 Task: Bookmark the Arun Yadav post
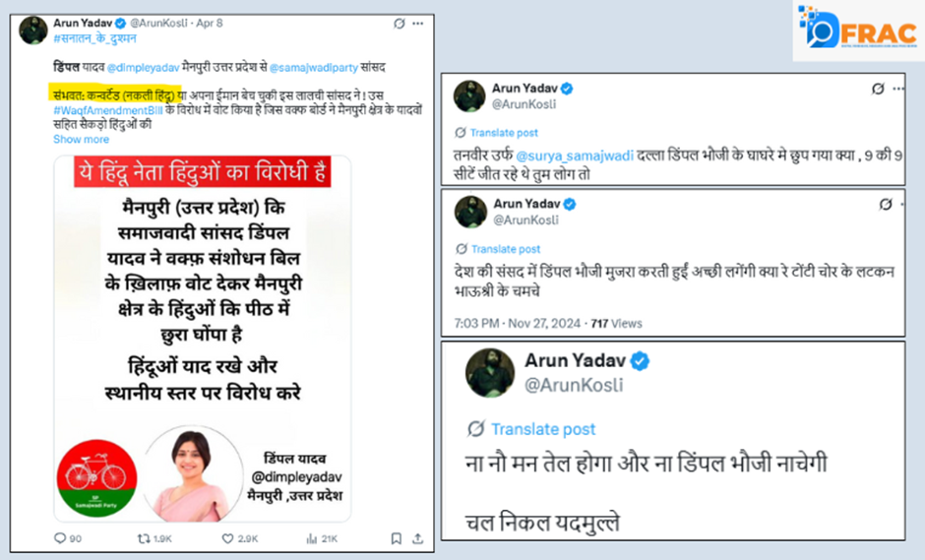click(397, 538)
